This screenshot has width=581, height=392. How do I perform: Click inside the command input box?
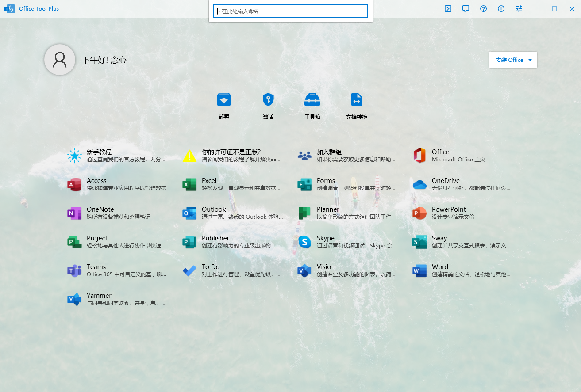tap(290, 11)
